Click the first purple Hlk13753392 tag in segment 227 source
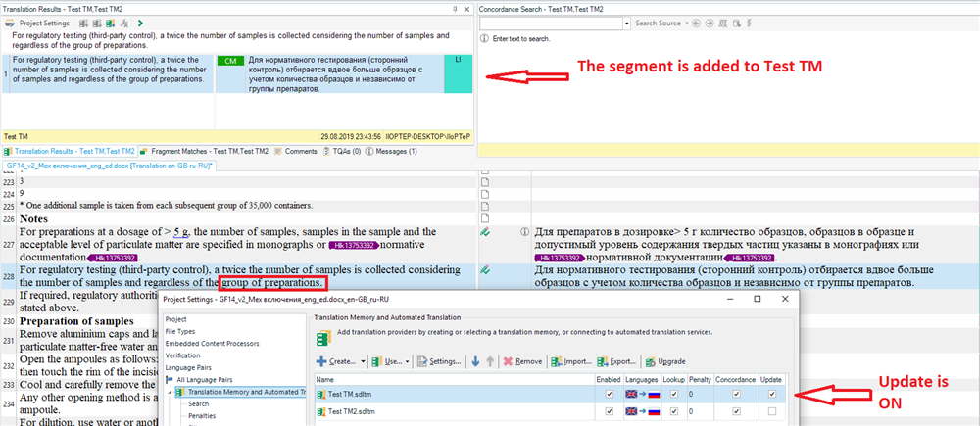The image size is (980, 426). coord(353,245)
